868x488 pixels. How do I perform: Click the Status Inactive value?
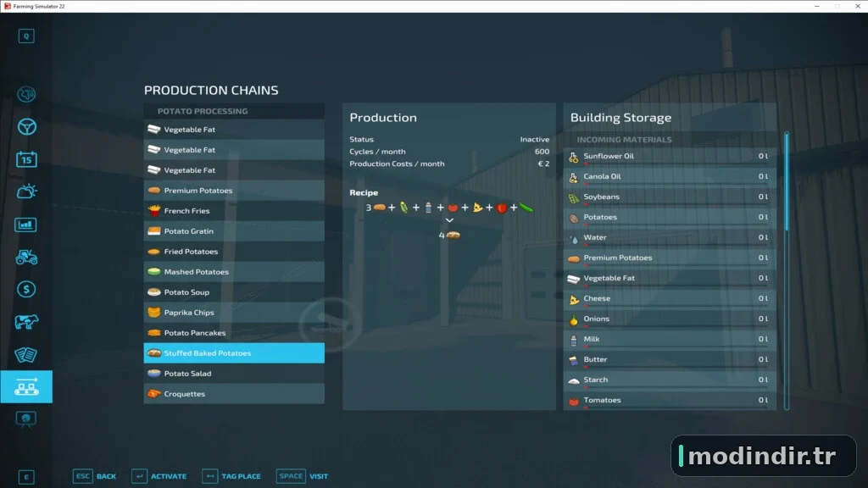534,140
